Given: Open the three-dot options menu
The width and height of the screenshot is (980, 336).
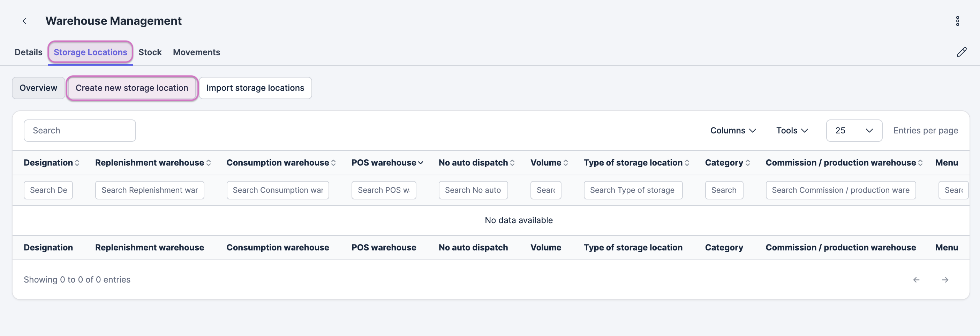Looking at the screenshot, I should (x=957, y=21).
